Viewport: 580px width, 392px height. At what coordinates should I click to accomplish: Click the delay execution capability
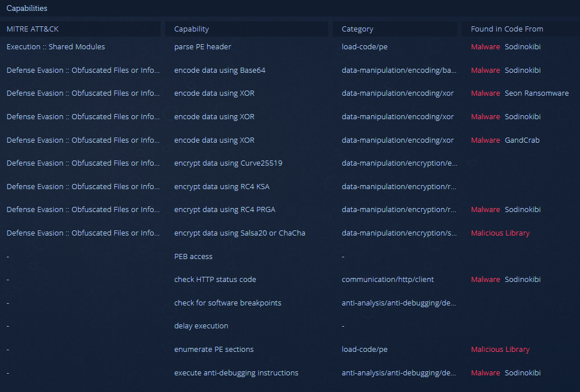[x=201, y=326]
